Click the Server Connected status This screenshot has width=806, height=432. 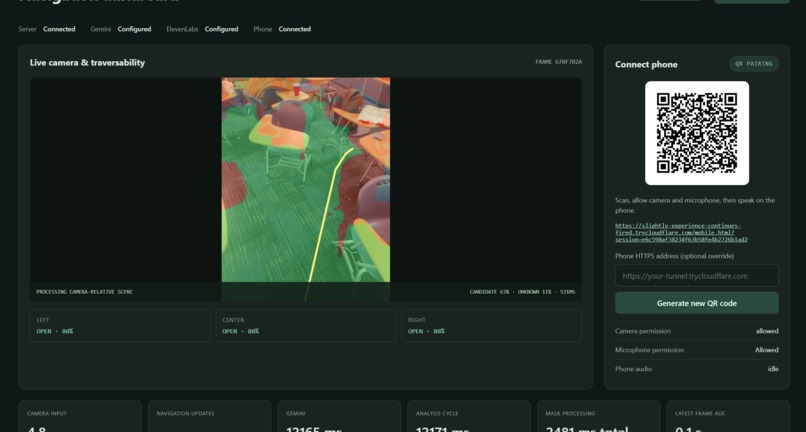(x=47, y=29)
